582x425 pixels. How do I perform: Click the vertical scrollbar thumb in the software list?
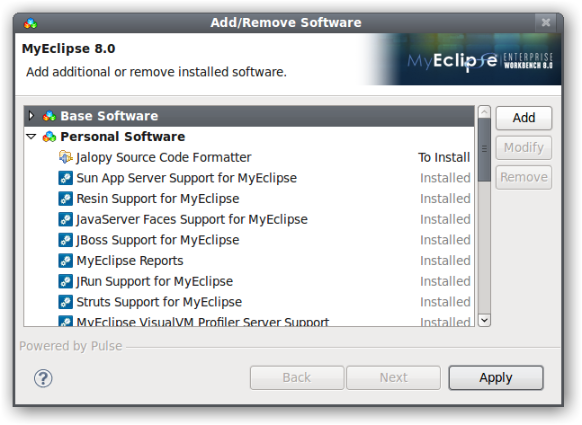click(x=484, y=150)
